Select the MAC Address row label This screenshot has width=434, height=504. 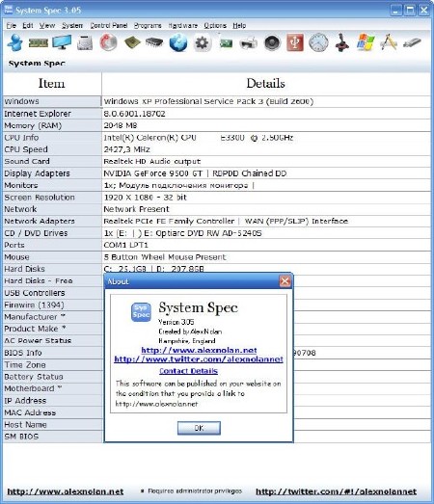(x=30, y=412)
